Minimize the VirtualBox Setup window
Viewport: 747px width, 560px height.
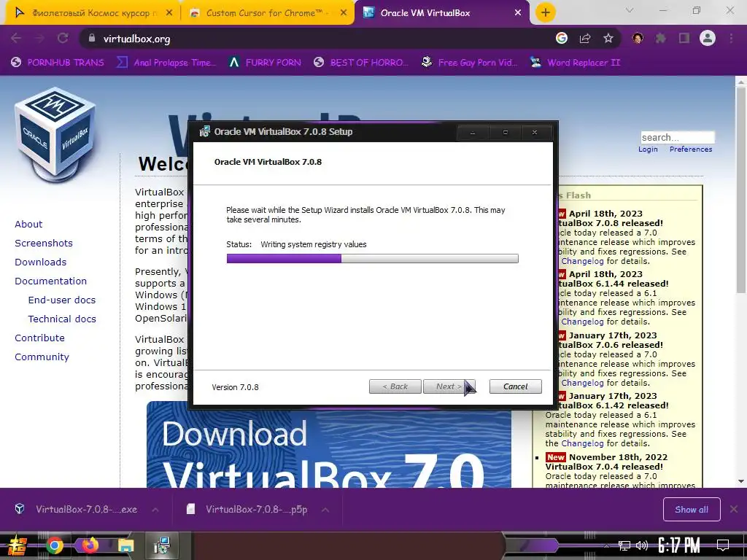[473, 133]
